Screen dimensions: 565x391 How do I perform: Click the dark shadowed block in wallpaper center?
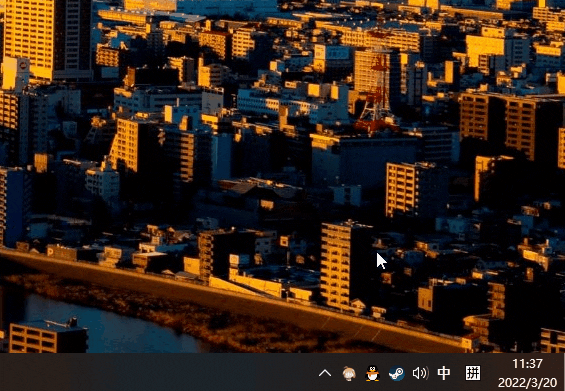(x=364, y=162)
